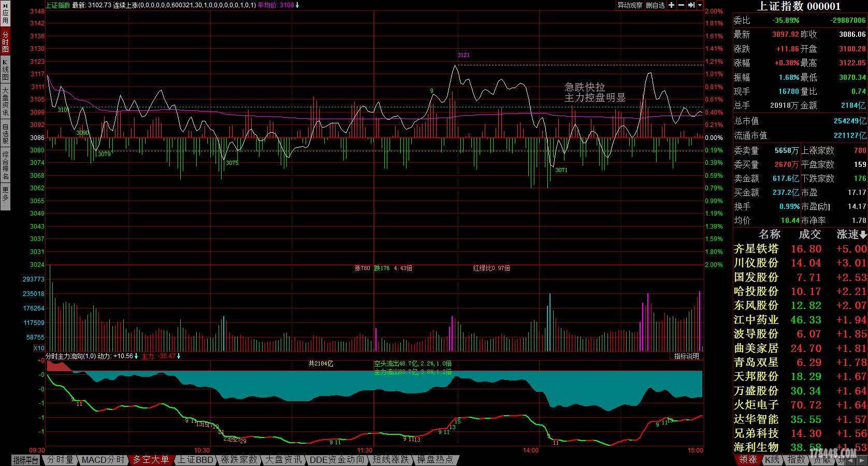Select the K线 tab in the right panel
The height and width of the screenshot is (466, 868).
(x=772, y=460)
